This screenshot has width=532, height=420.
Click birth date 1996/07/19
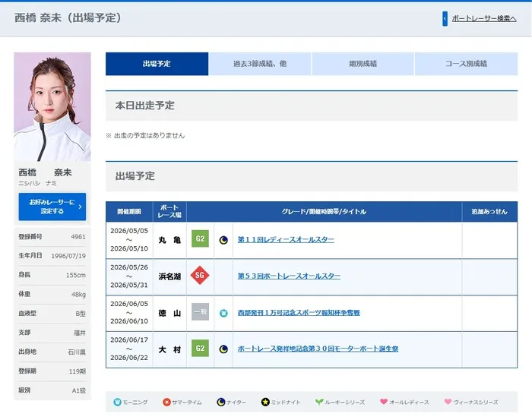tap(68, 256)
